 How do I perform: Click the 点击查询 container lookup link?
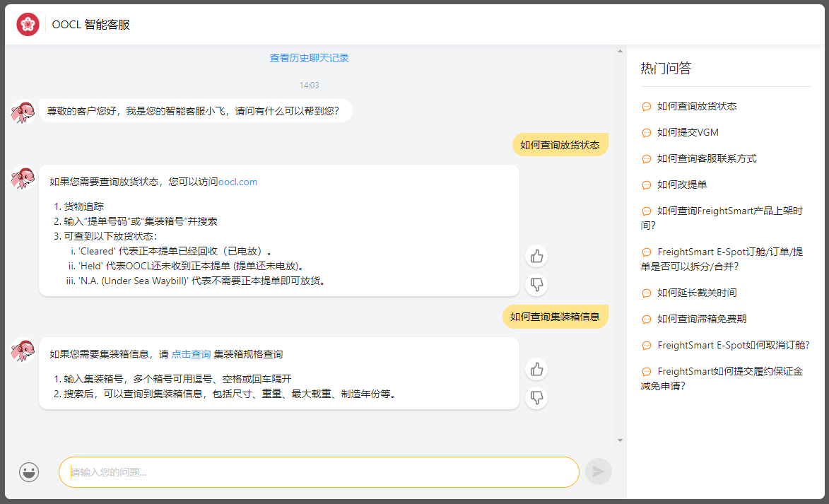click(x=191, y=354)
